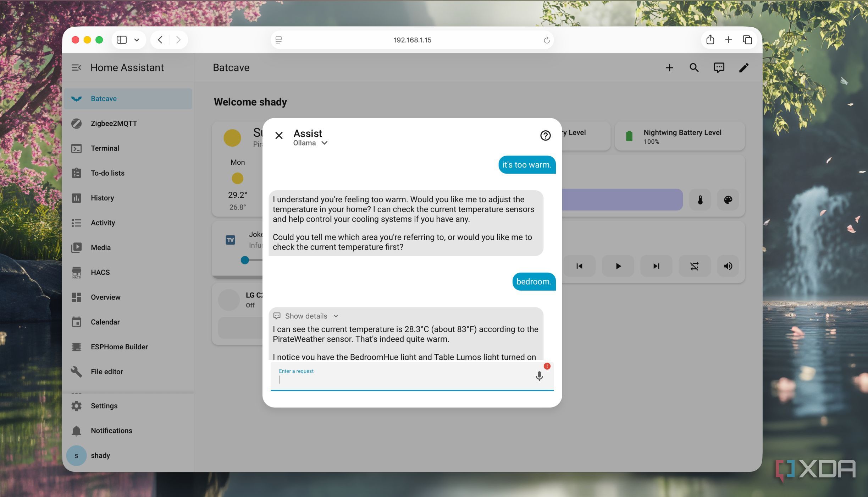The image size is (868, 497).
Task: Open Notifications bell
Action: 76,431
